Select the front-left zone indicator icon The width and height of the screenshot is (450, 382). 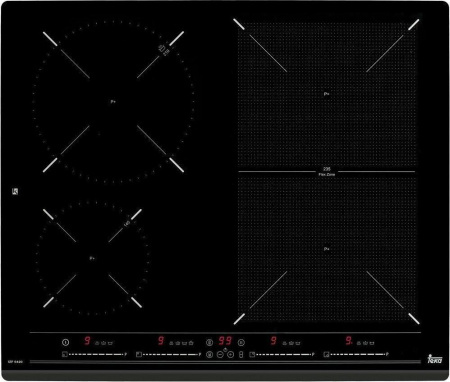(x=64, y=355)
